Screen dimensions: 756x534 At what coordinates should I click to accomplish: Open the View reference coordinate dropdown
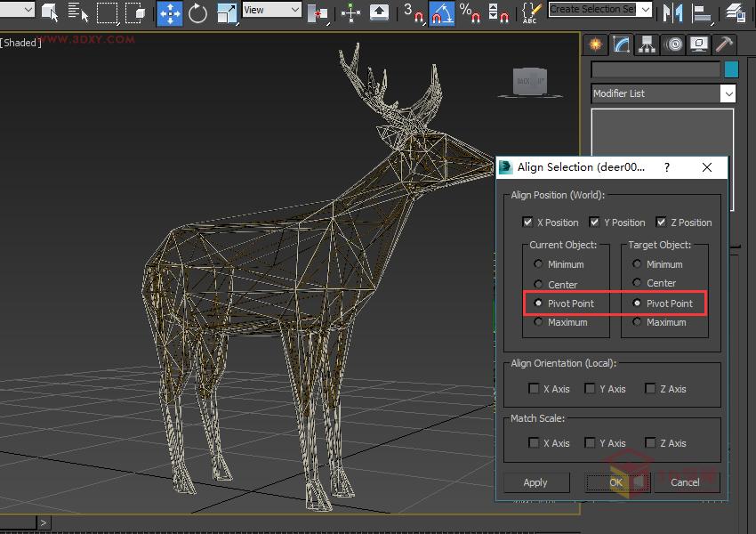pyautogui.click(x=271, y=10)
